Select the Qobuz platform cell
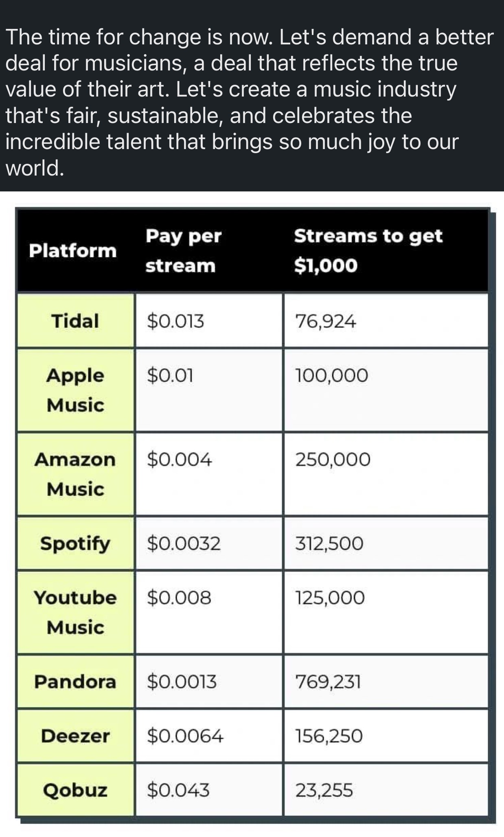Image resolution: width=504 pixels, height=837 pixels. click(x=75, y=790)
